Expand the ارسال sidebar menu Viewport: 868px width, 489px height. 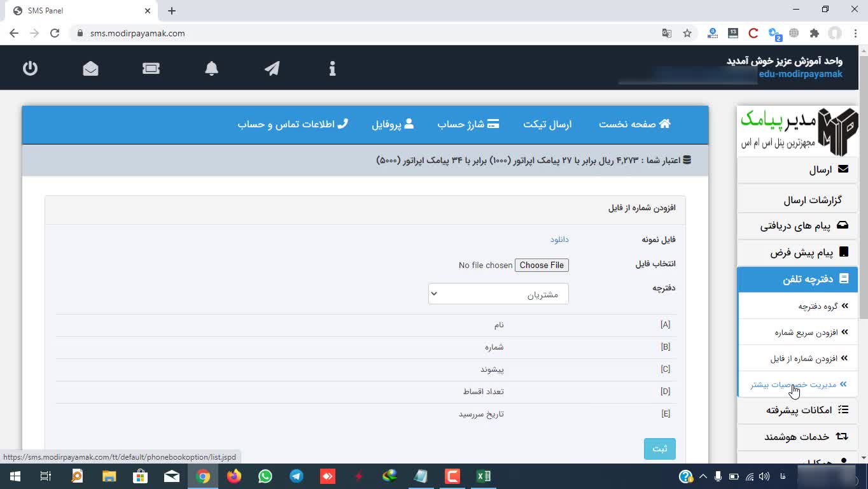point(797,170)
